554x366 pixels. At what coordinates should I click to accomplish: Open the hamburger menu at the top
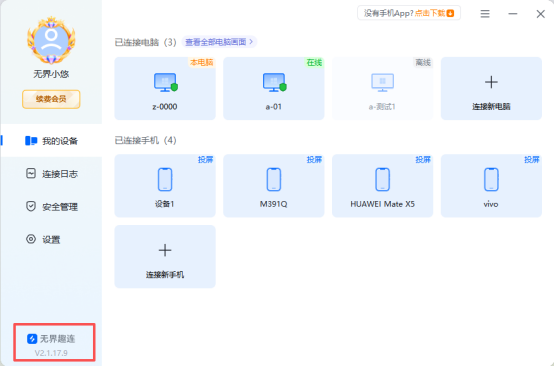click(485, 14)
